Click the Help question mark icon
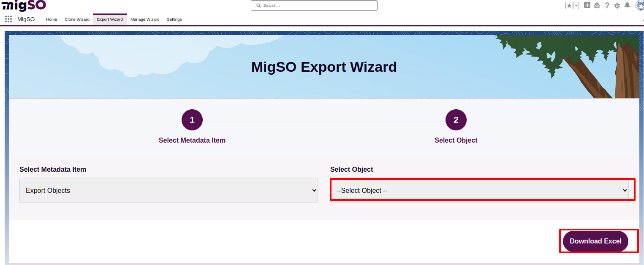Screen dimensions: 644x265 pos(607,5)
